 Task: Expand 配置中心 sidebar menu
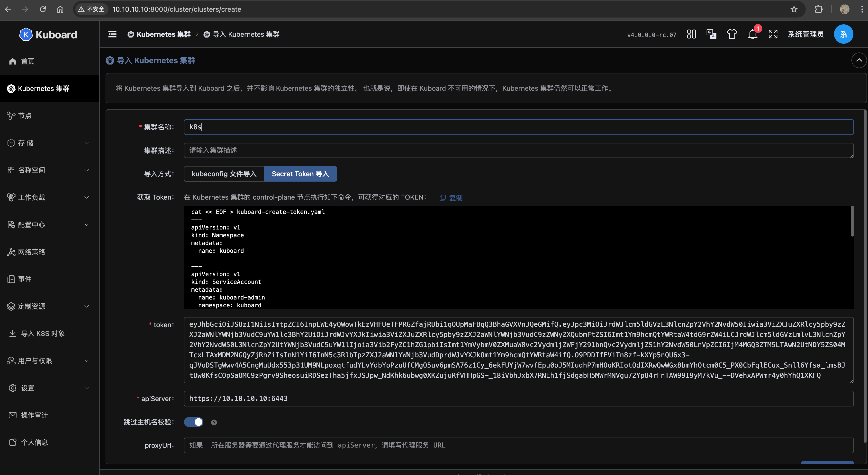coord(50,225)
